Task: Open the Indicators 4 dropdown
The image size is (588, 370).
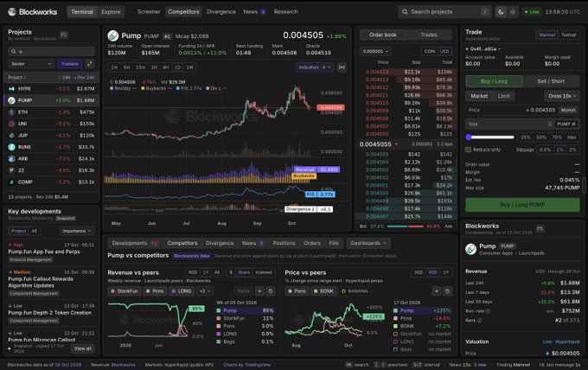Action: click(315, 67)
